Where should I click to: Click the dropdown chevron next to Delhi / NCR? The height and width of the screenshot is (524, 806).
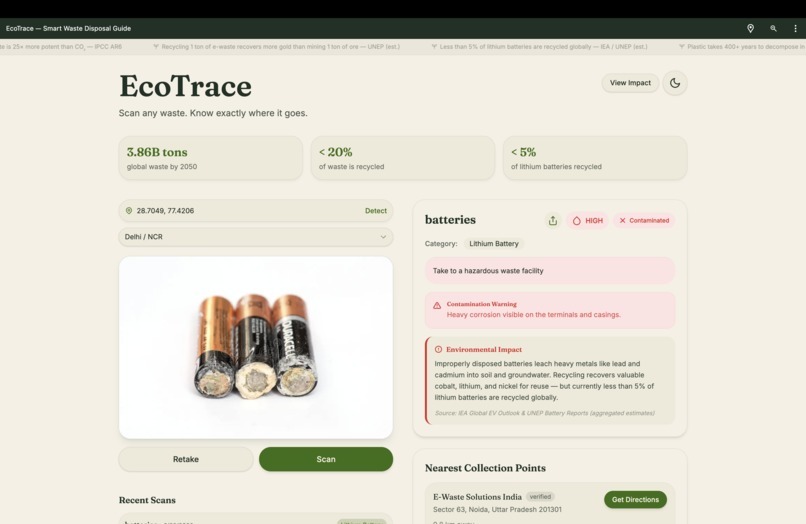tap(383, 237)
